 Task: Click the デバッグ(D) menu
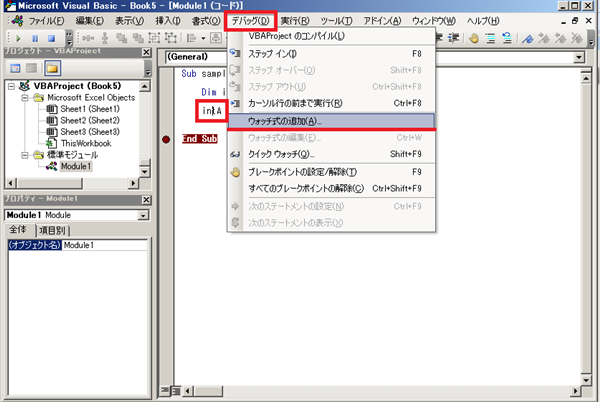(x=251, y=21)
